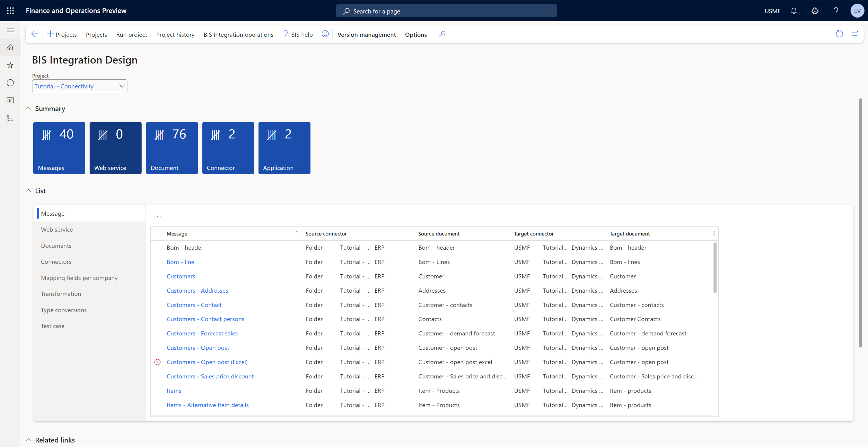The width and height of the screenshot is (868, 447).
Task: Collapse the Summary section
Action: pyautogui.click(x=28, y=108)
